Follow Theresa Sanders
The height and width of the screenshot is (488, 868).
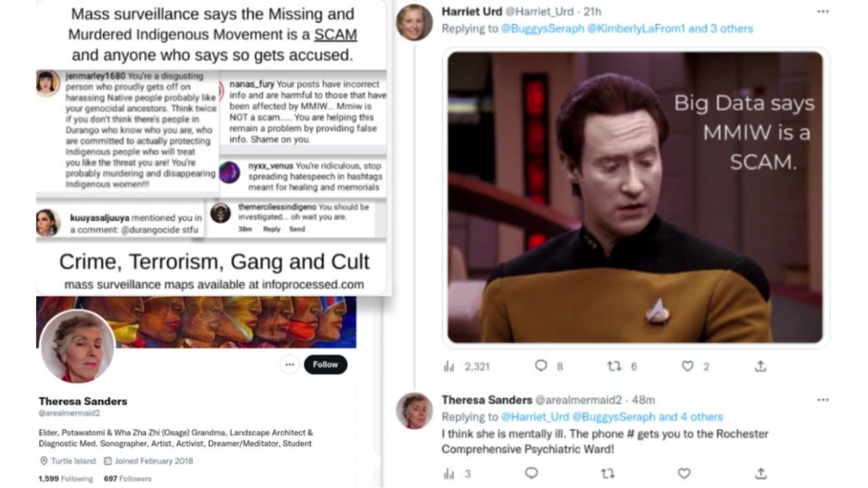pyautogui.click(x=325, y=365)
